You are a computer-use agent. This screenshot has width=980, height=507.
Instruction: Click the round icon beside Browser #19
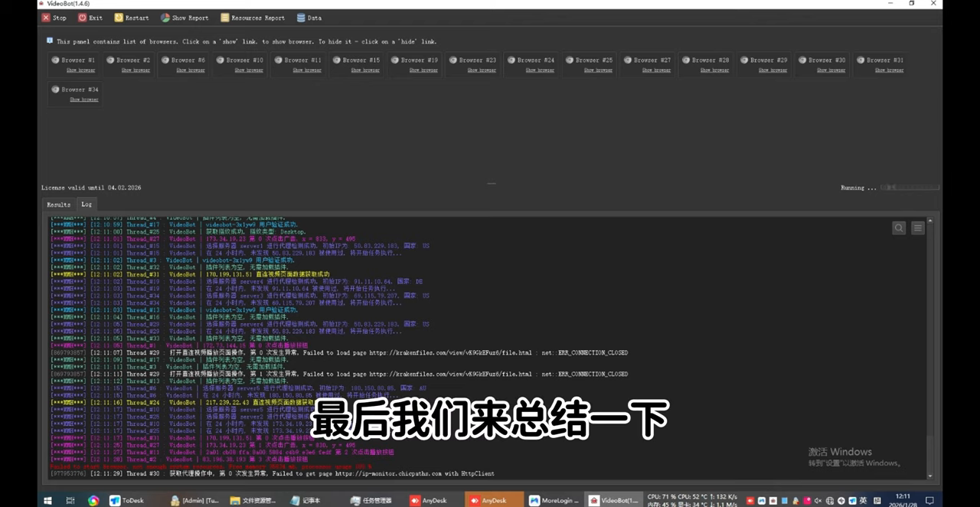click(395, 60)
